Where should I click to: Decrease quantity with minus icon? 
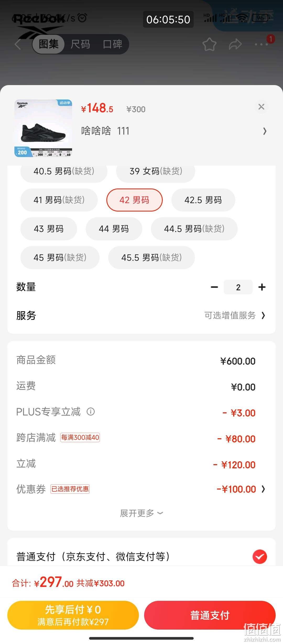[x=214, y=287]
